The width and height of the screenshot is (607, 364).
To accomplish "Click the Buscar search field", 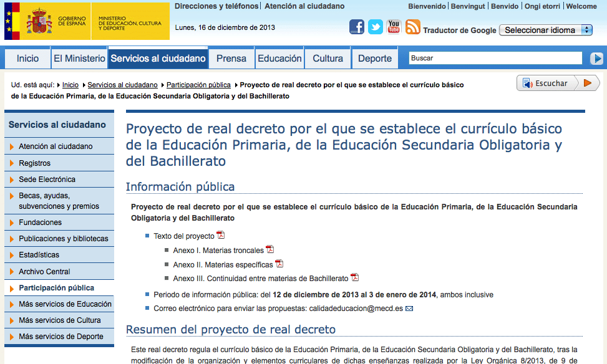I will [495, 58].
